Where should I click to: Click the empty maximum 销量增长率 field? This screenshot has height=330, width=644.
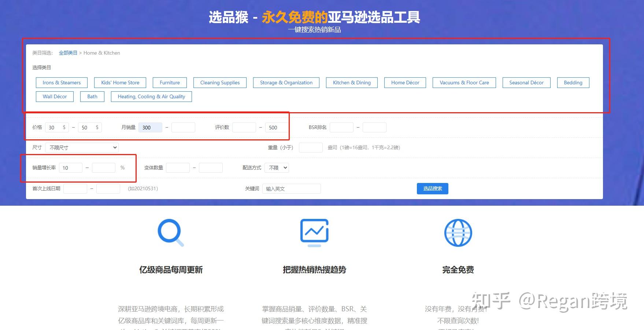click(104, 168)
